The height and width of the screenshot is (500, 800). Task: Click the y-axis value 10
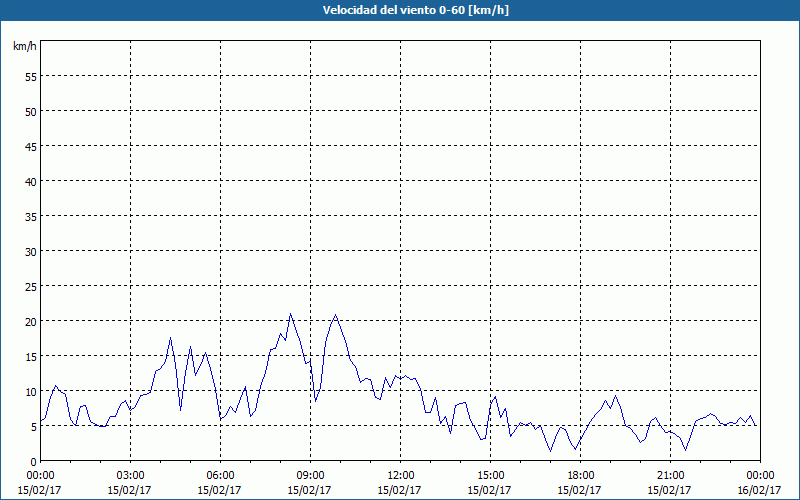click(x=31, y=392)
